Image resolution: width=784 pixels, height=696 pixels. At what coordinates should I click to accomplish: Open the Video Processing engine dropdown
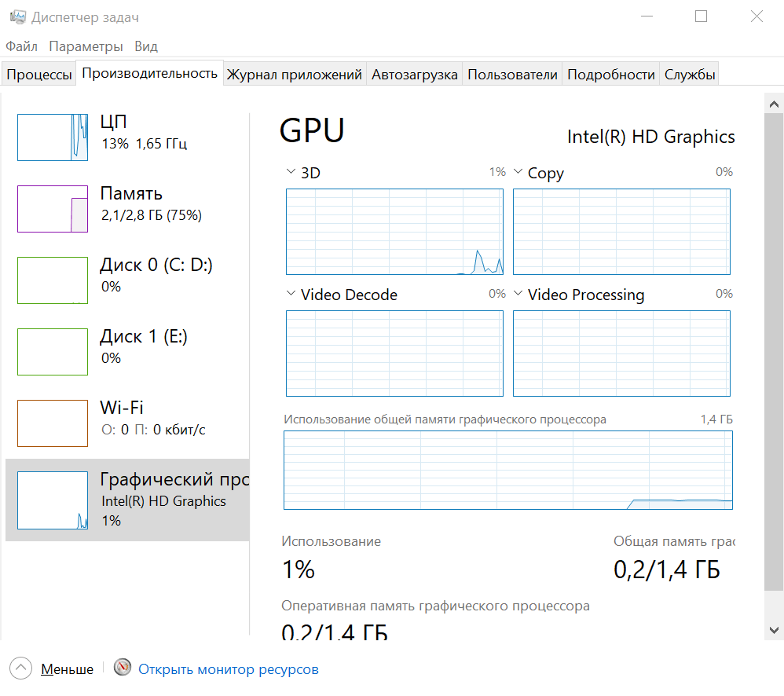tap(518, 293)
